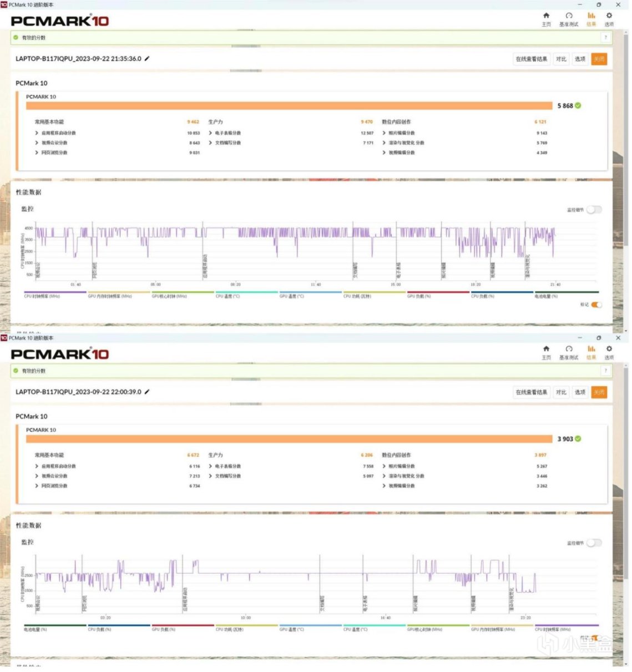Click PCMark 10 app icon in upper title bar
The height and width of the screenshot is (672, 632).
click(x=4, y=4)
